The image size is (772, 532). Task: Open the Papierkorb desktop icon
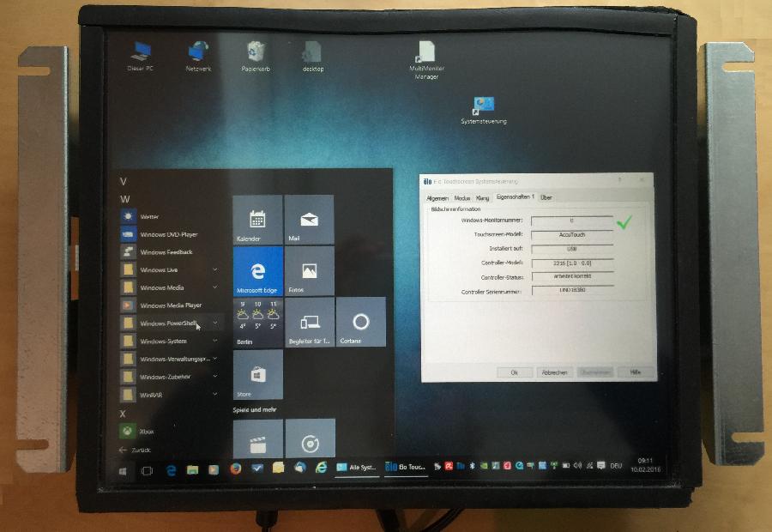point(254,50)
